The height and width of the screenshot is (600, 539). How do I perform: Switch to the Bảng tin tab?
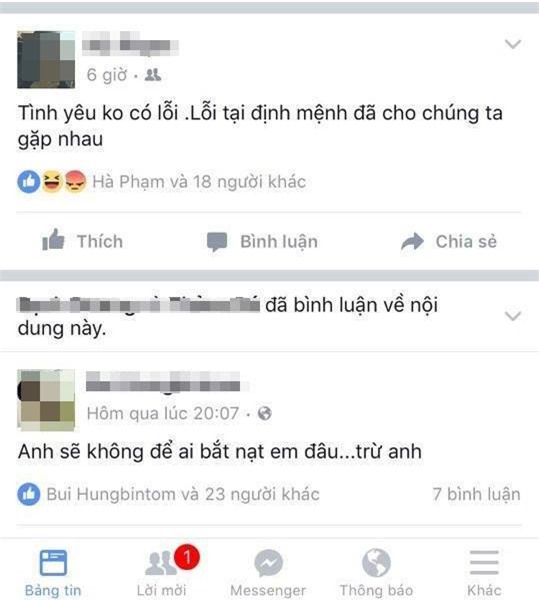point(53,573)
